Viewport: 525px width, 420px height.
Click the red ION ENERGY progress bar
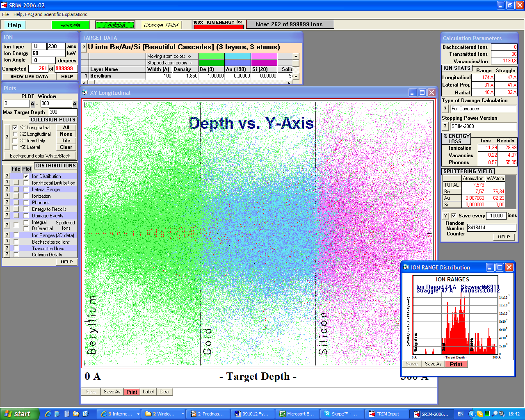(x=219, y=27)
